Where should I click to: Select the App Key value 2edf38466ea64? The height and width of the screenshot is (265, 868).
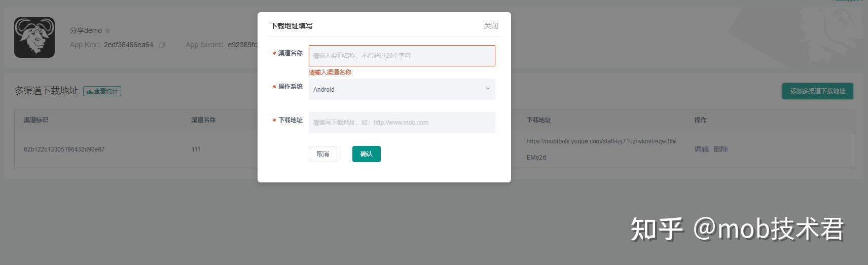128,45
